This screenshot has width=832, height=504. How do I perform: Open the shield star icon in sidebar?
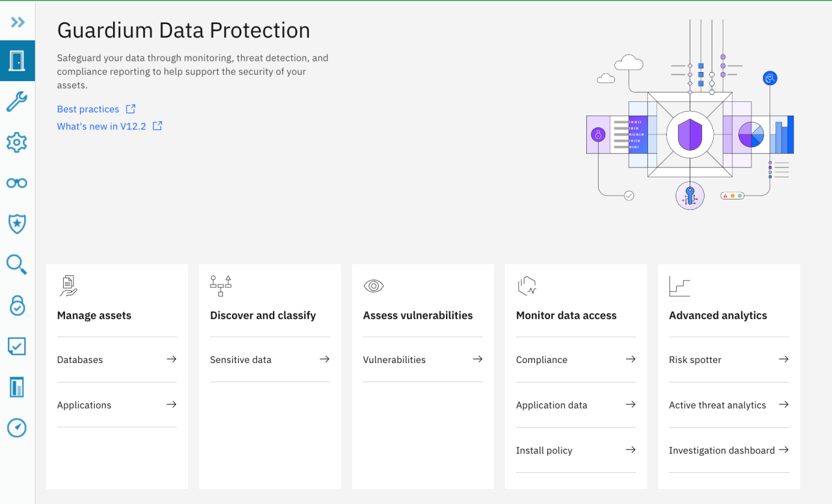pyautogui.click(x=17, y=224)
